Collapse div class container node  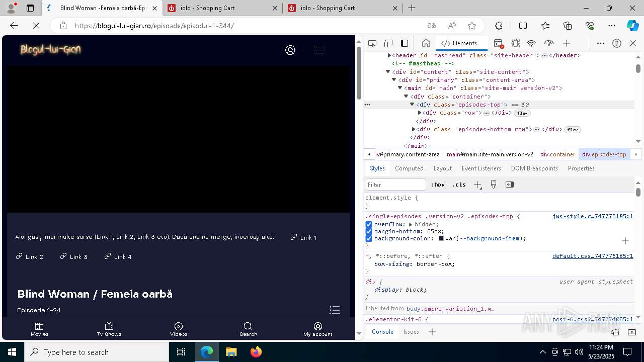pyautogui.click(x=406, y=97)
